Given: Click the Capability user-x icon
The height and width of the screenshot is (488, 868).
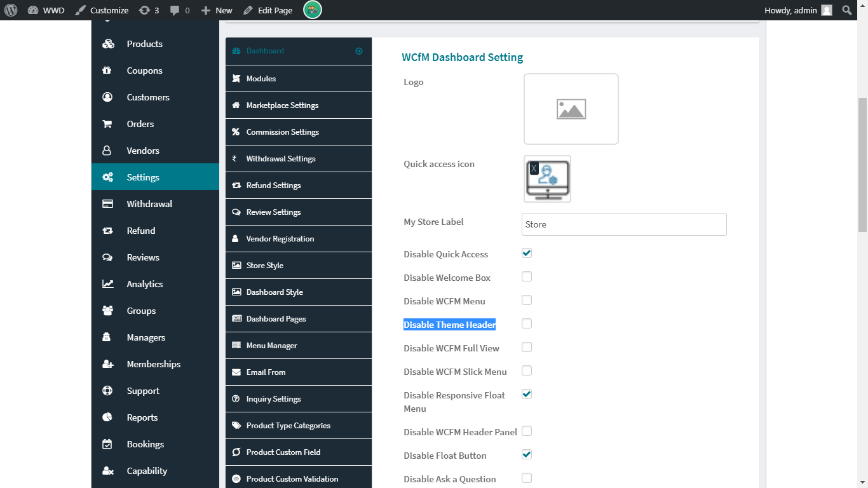Looking at the screenshot, I should [108, 471].
